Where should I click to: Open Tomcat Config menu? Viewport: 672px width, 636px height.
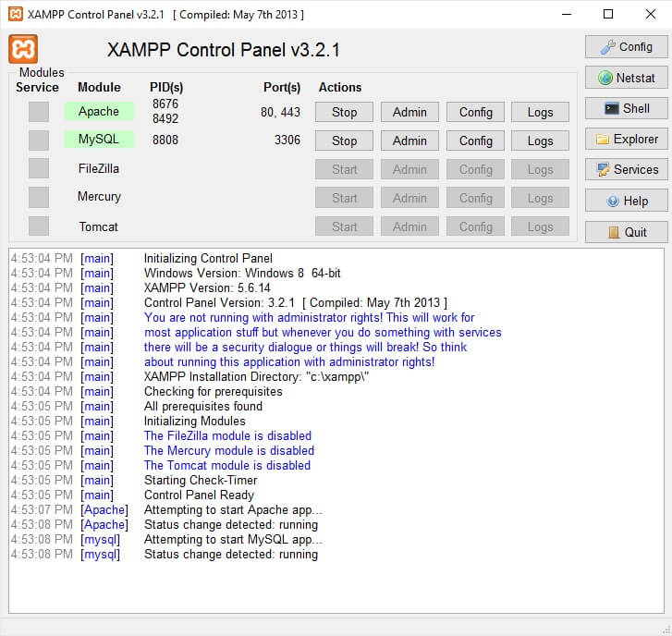tap(475, 226)
